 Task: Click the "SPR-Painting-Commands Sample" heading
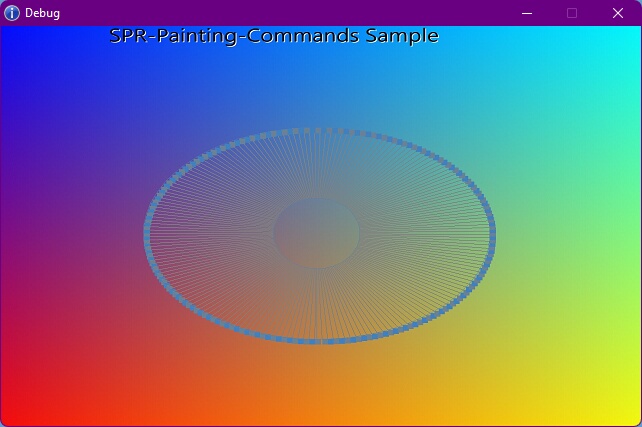[x=274, y=36]
